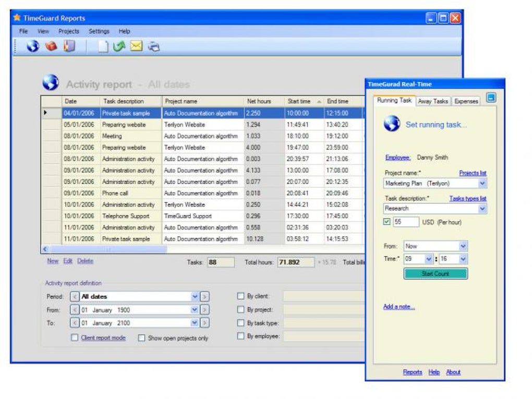Open the Period dropdown set to All dates
The image size is (532, 399).
coord(195,296)
